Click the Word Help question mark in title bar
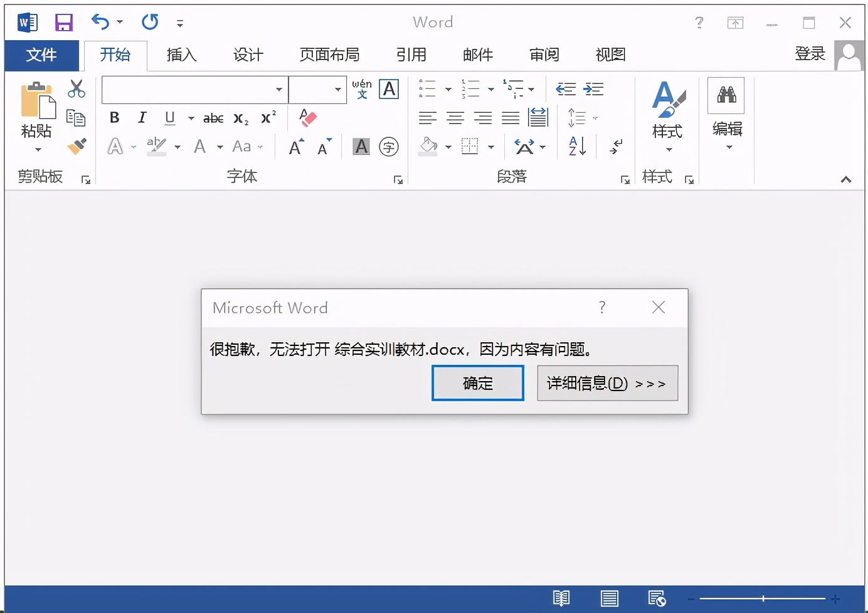 (699, 23)
